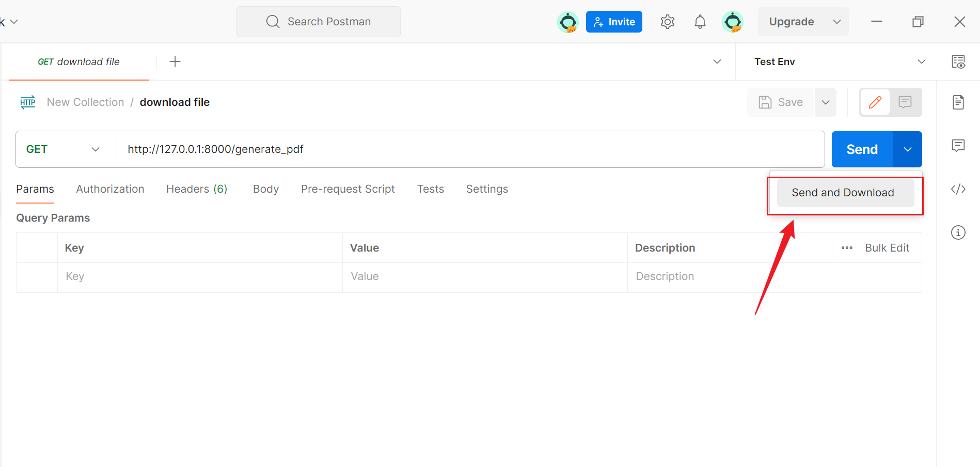This screenshot has width=980, height=467.
Task: Click team avatar left of Invite
Action: click(568, 22)
